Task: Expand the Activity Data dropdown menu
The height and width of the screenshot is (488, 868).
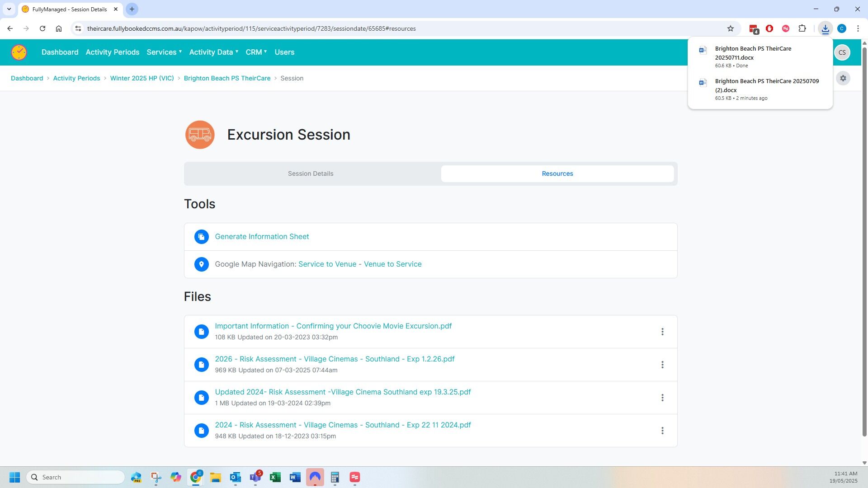Action: click(213, 52)
